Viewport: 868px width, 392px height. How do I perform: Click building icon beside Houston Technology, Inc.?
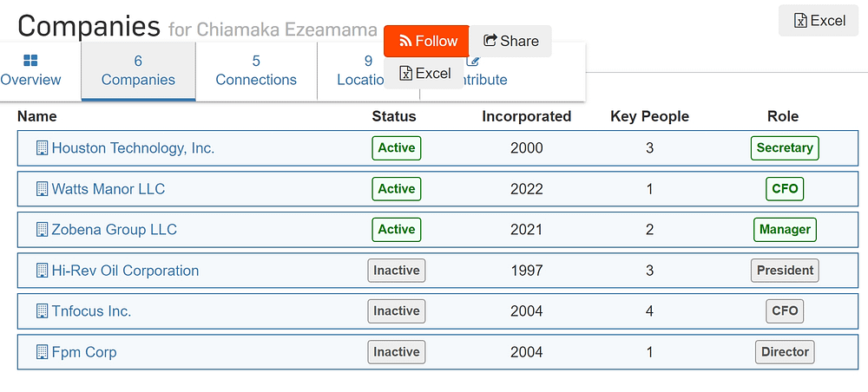(42, 148)
